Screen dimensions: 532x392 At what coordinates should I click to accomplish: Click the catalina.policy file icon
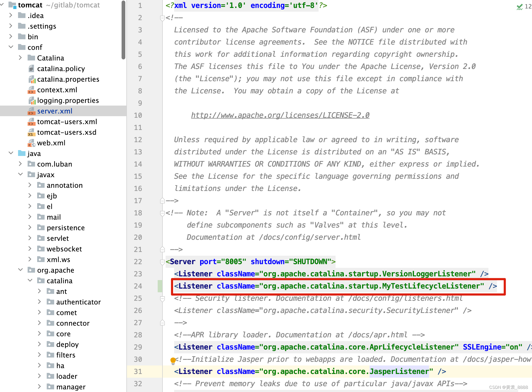[x=31, y=68]
